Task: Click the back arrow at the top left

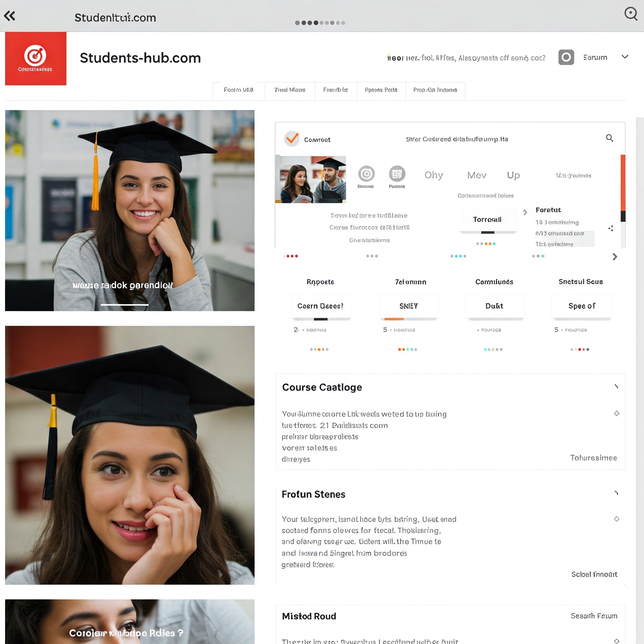Action: [x=10, y=16]
